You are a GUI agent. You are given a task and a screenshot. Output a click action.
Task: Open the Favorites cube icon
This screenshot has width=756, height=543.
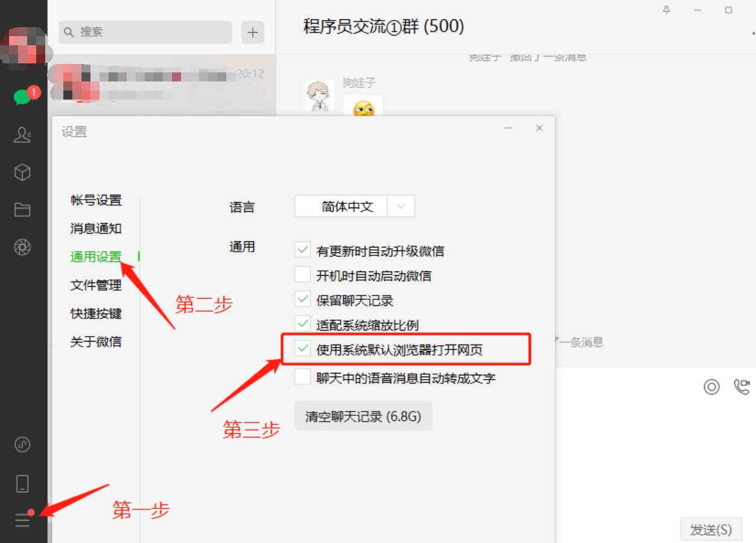(x=22, y=173)
